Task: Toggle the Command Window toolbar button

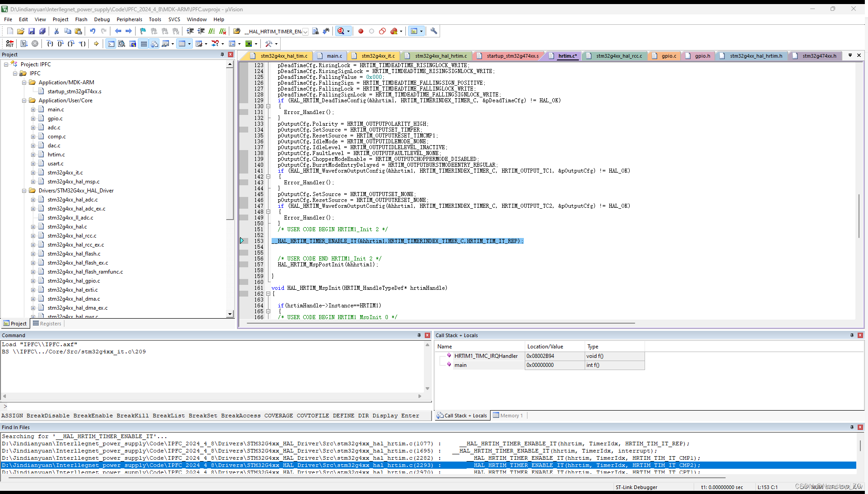Action: tap(111, 44)
